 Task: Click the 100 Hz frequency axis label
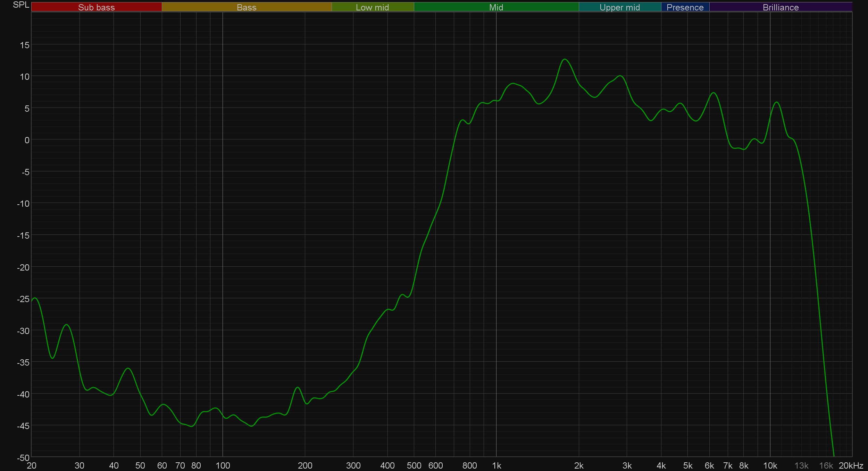[223, 465]
